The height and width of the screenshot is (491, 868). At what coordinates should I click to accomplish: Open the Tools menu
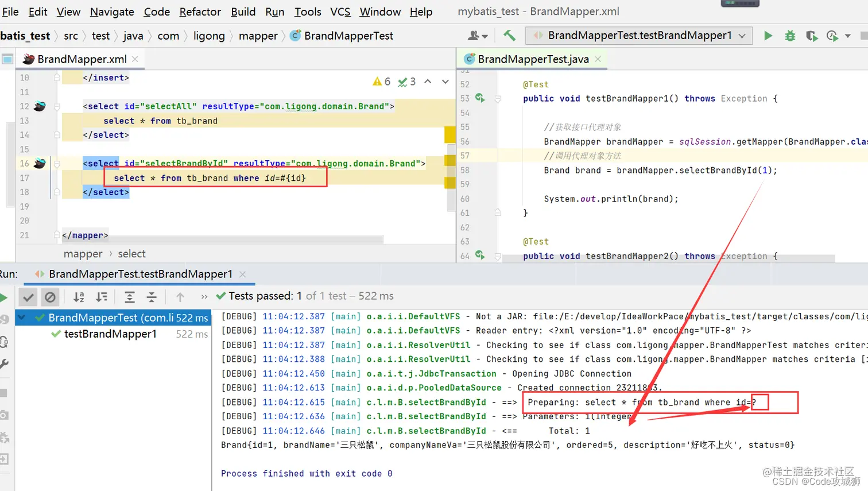coord(308,11)
